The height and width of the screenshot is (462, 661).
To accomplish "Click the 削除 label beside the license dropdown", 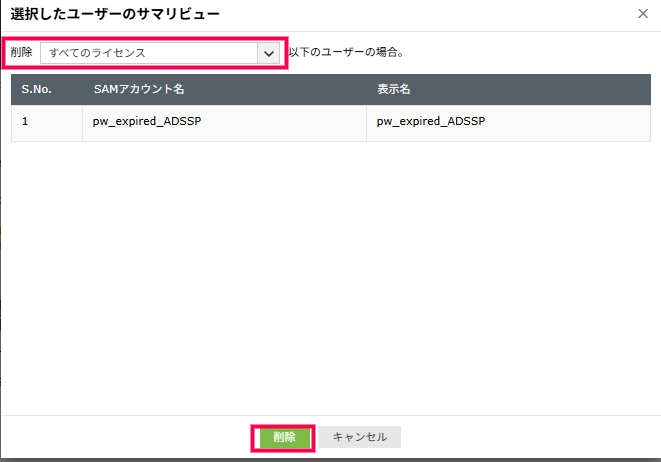I will 21,52.
